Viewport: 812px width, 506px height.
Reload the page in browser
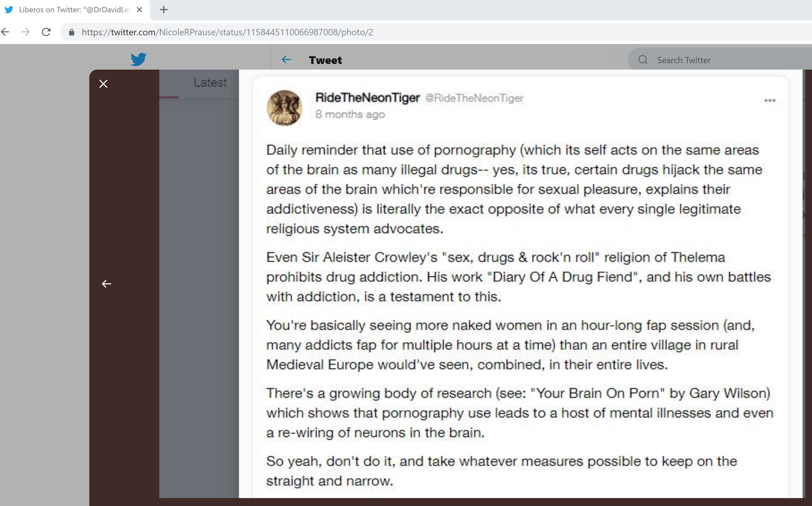click(x=46, y=32)
